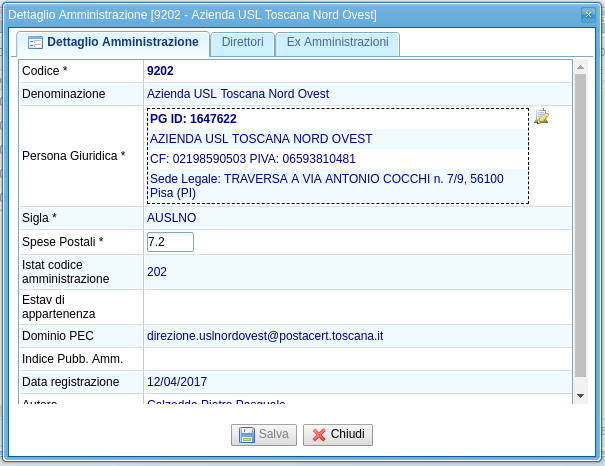
Task: Click the Data registrazione value 12/04/2017
Action: (x=177, y=382)
